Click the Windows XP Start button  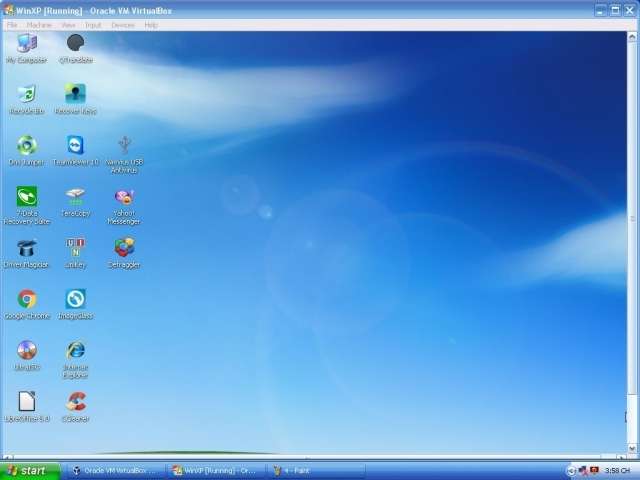click(27, 470)
